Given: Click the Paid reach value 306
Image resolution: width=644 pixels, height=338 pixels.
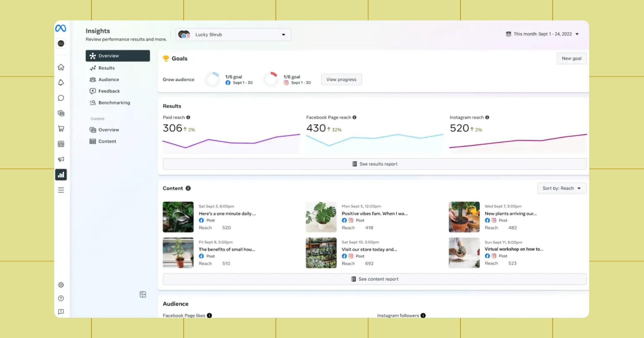Looking at the screenshot, I should [x=172, y=128].
